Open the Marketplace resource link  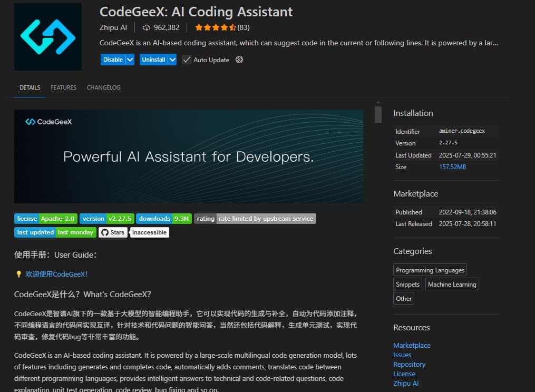[x=412, y=345]
